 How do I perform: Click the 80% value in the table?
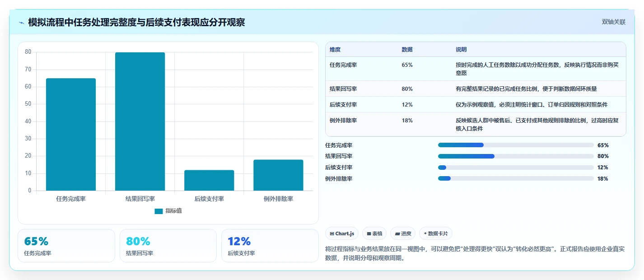[x=407, y=89]
